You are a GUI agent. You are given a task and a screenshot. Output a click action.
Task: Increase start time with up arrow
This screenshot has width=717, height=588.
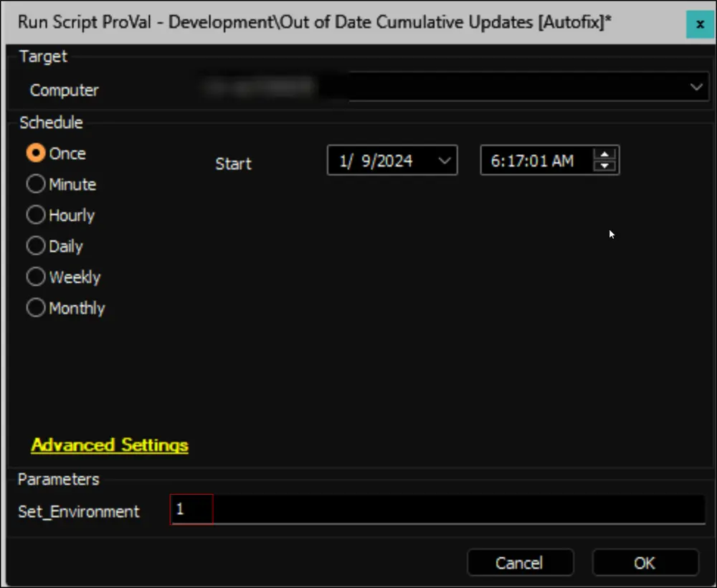click(604, 155)
